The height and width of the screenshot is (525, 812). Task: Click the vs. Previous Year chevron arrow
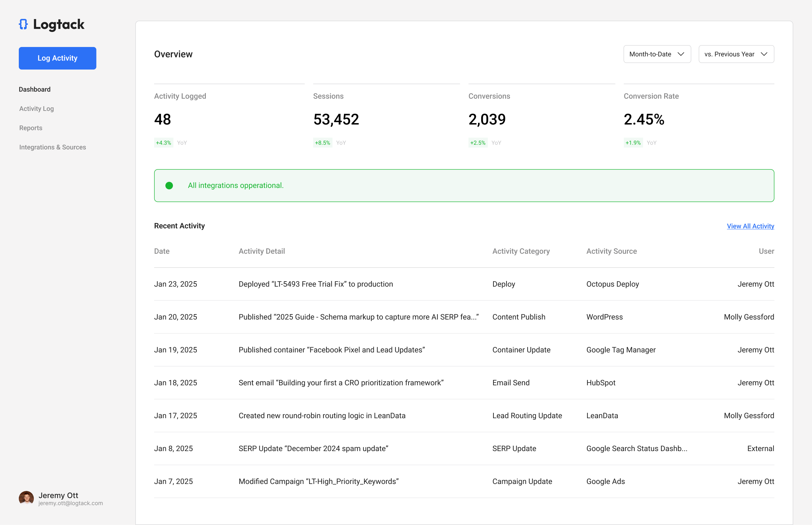tap(764, 54)
